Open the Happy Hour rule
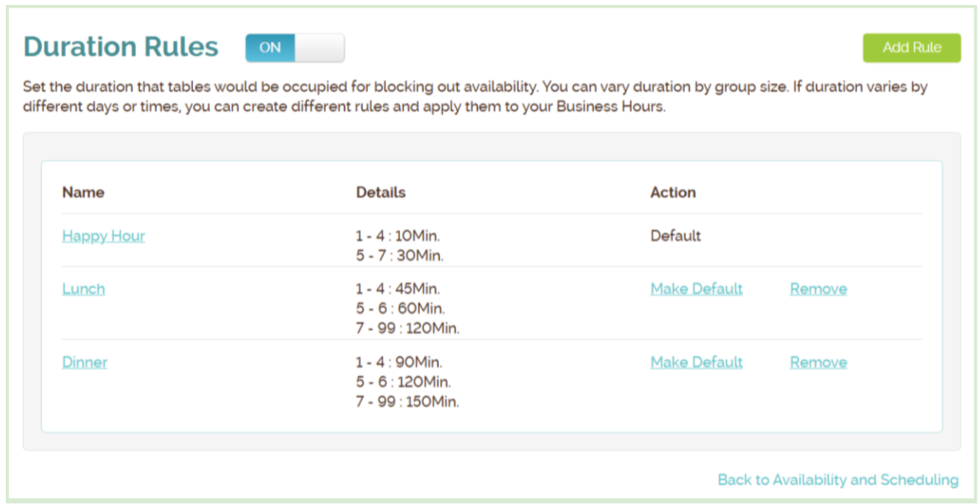 coord(103,236)
